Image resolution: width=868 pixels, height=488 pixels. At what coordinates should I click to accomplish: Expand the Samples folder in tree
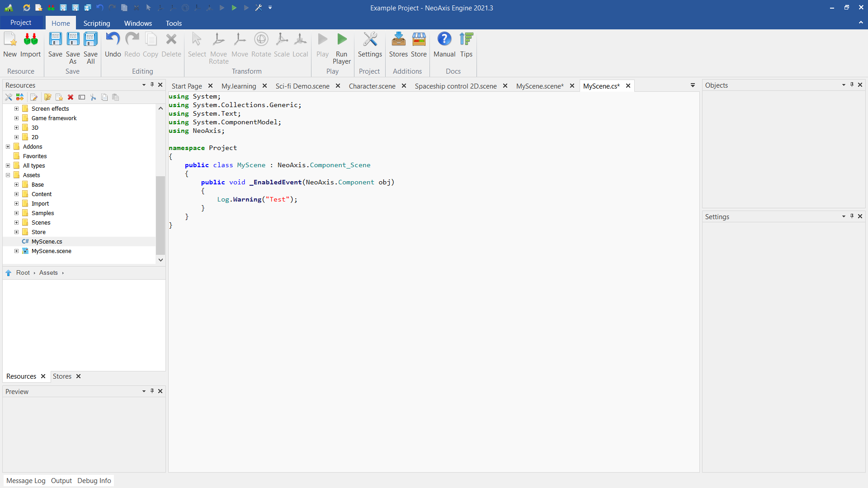pyautogui.click(x=16, y=213)
